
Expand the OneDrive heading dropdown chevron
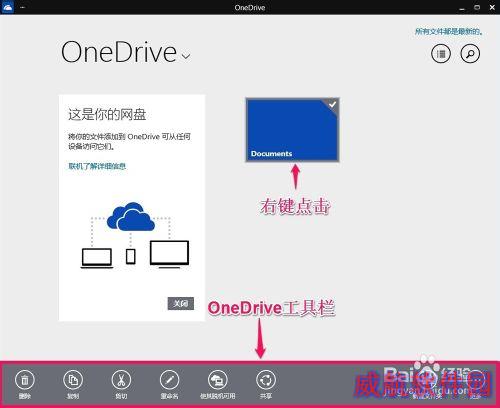(x=186, y=56)
